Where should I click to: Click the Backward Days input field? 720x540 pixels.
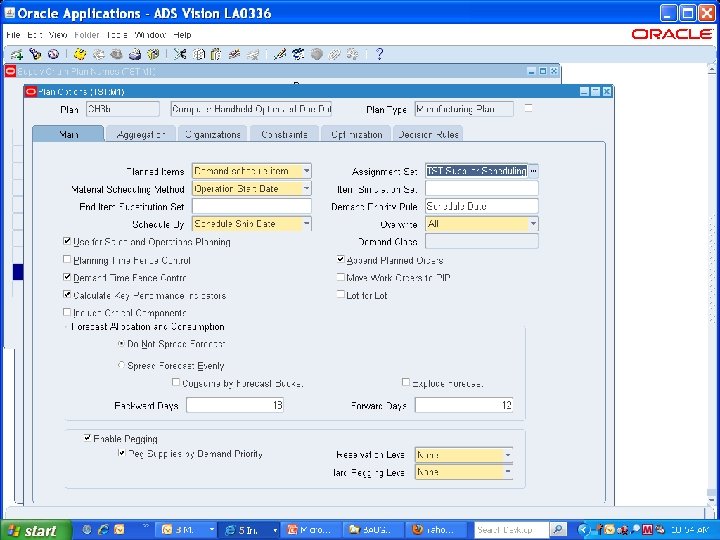tap(235, 405)
